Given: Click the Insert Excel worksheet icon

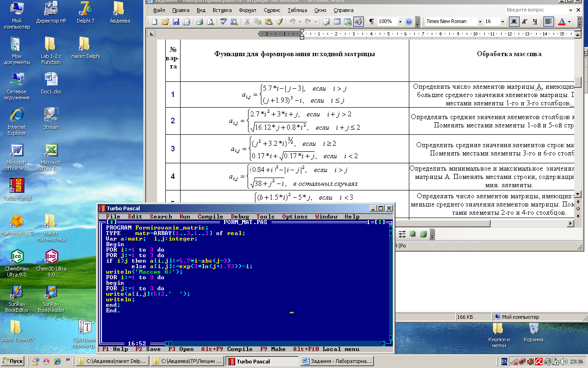Looking at the screenshot, I should coord(348,22).
